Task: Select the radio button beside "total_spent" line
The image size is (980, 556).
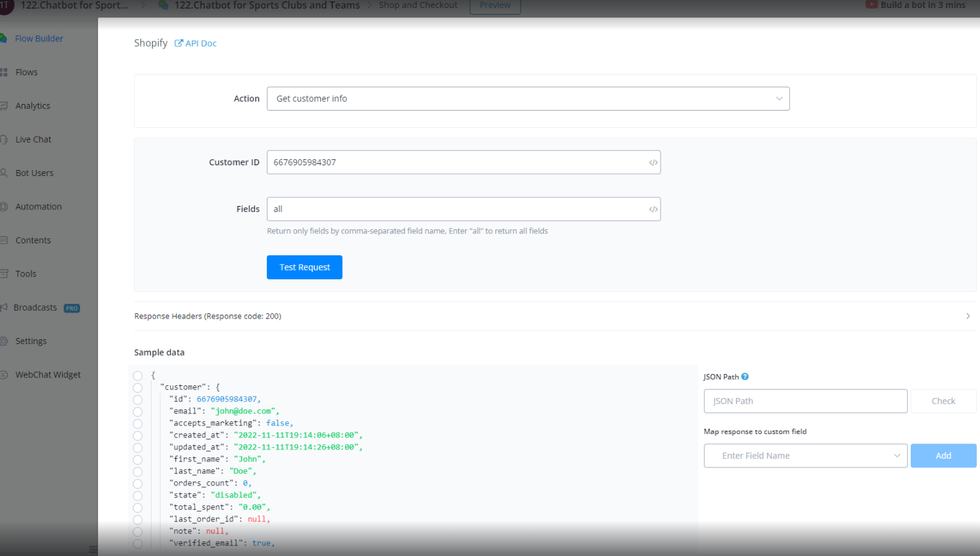Action: point(137,507)
